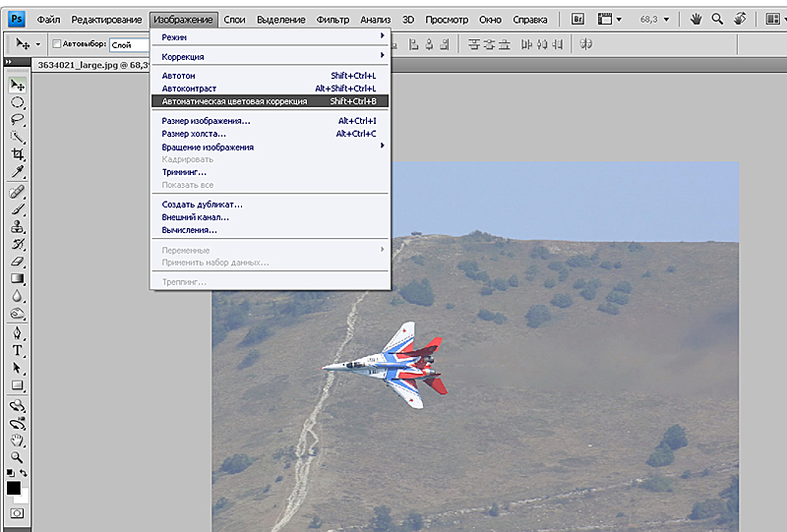
Task: Click the Ps application logo
Action: pyautogui.click(x=17, y=19)
